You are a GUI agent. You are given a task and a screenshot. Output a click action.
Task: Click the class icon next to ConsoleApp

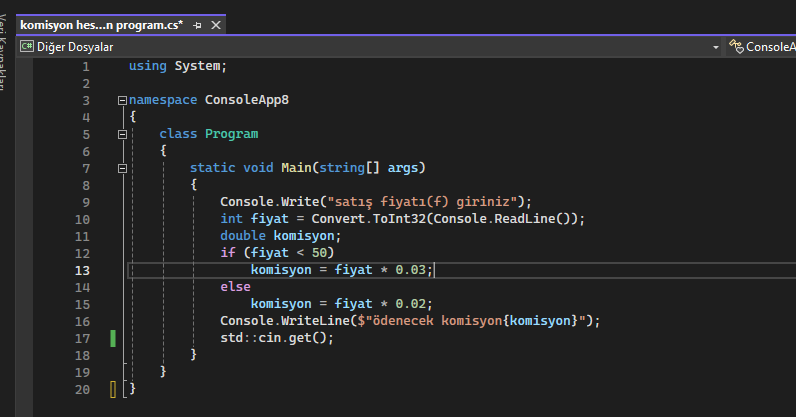(x=736, y=47)
